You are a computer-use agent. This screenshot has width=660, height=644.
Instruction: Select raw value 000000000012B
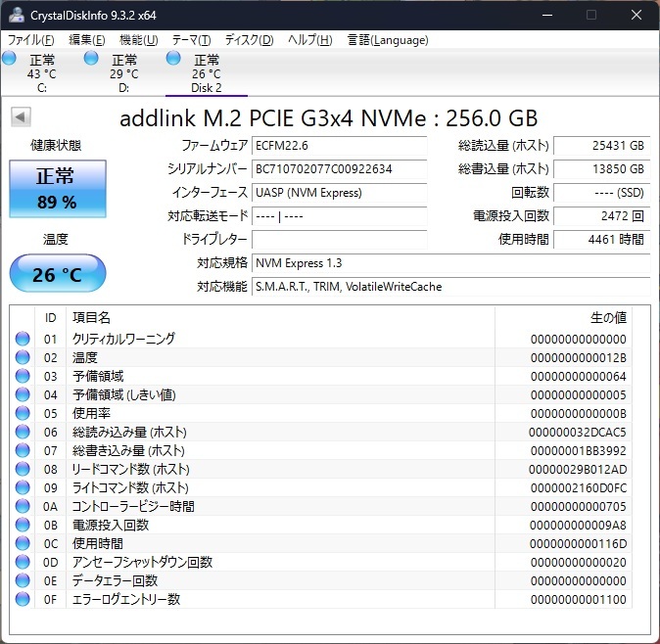[x=578, y=358]
